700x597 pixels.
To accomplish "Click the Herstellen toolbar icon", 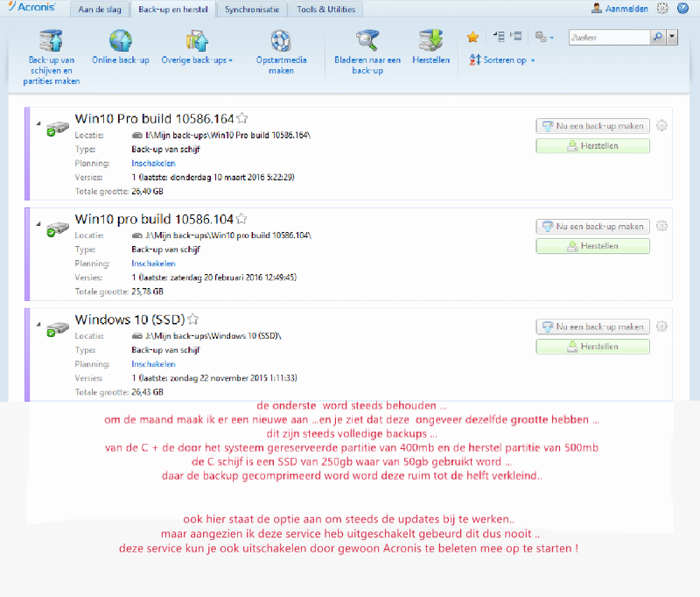I will tap(430, 41).
